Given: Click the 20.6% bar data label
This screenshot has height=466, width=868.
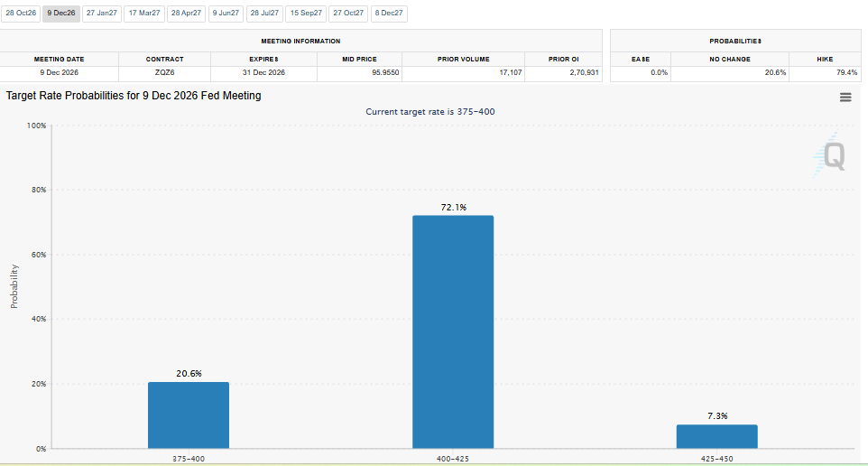Looking at the screenshot, I should [189, 374].
